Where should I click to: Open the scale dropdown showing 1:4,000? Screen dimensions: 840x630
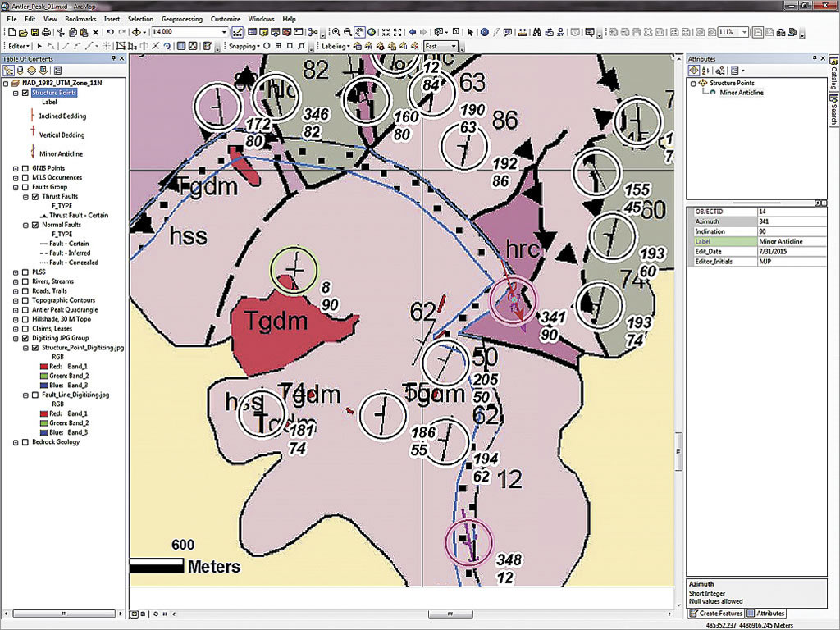[224, 31]
